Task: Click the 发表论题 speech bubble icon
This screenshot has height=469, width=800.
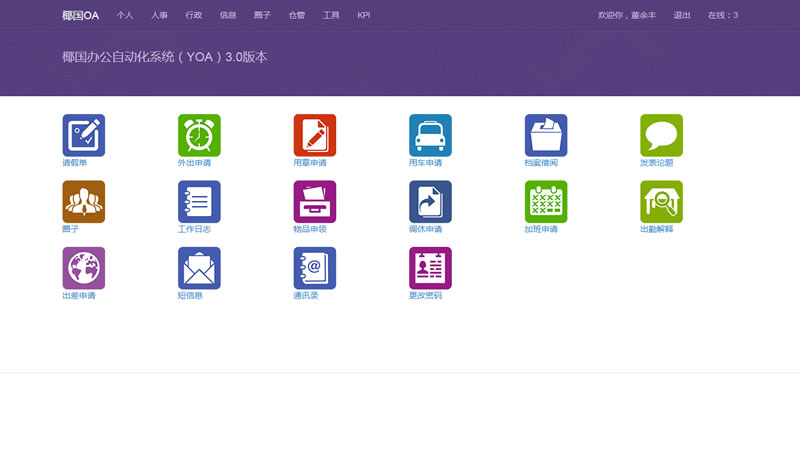Action: coord(661,135)
